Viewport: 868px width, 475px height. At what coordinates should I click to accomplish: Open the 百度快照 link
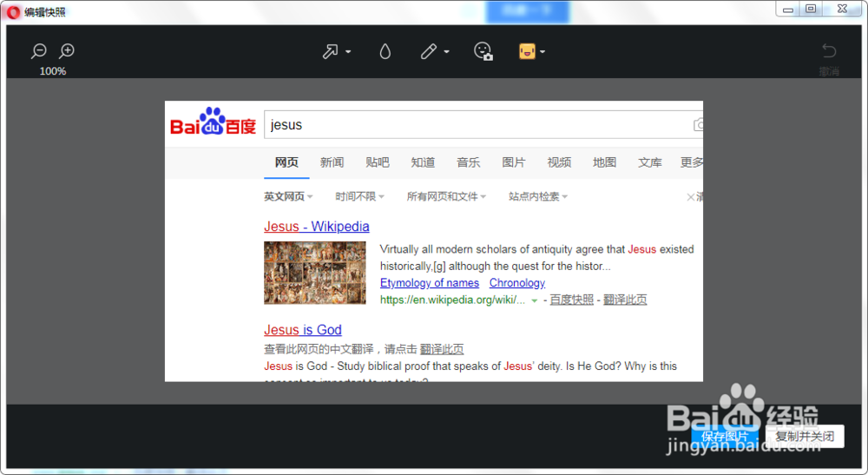(571, 300)
